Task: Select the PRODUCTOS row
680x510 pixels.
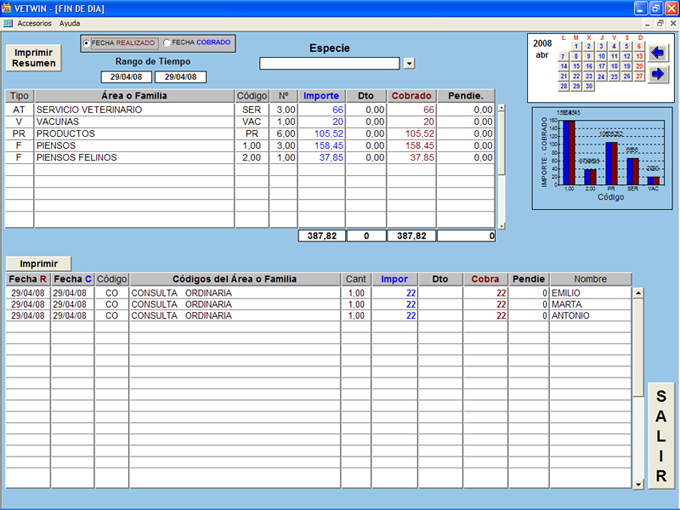Action: pyautogui.click(x=250, y=134)
